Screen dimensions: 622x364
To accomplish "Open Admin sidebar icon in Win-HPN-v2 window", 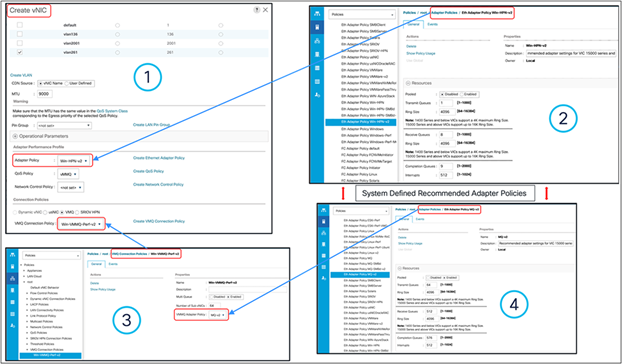I will click(x=317, y=95).
